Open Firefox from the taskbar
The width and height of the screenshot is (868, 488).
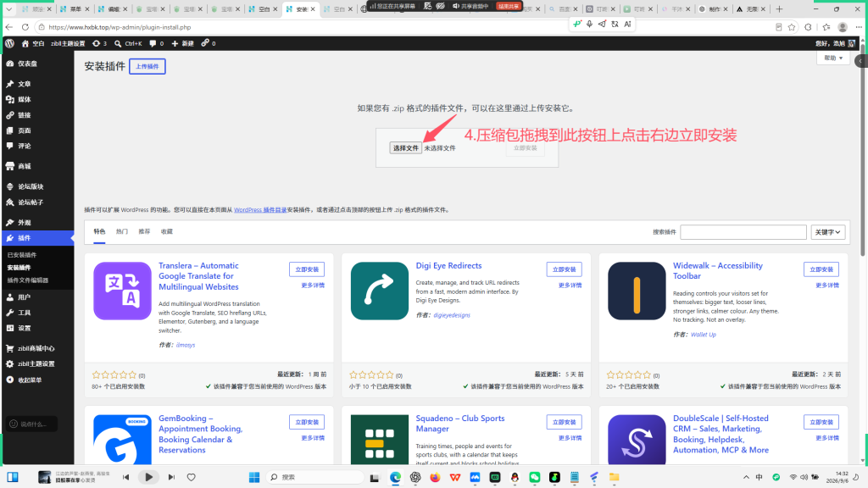click(x=435, y=477)
